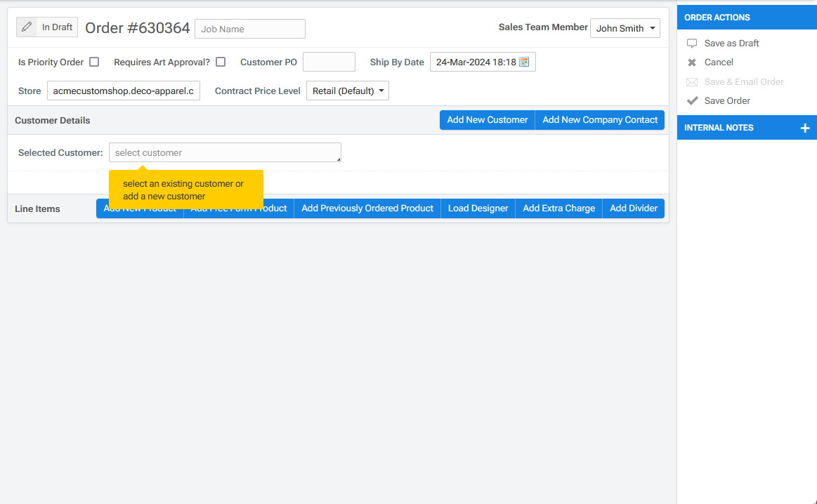Viewport: 817px width, 504px height.
Task: Open the Sales Team Member dropdown
Action: tap(625, 28)
